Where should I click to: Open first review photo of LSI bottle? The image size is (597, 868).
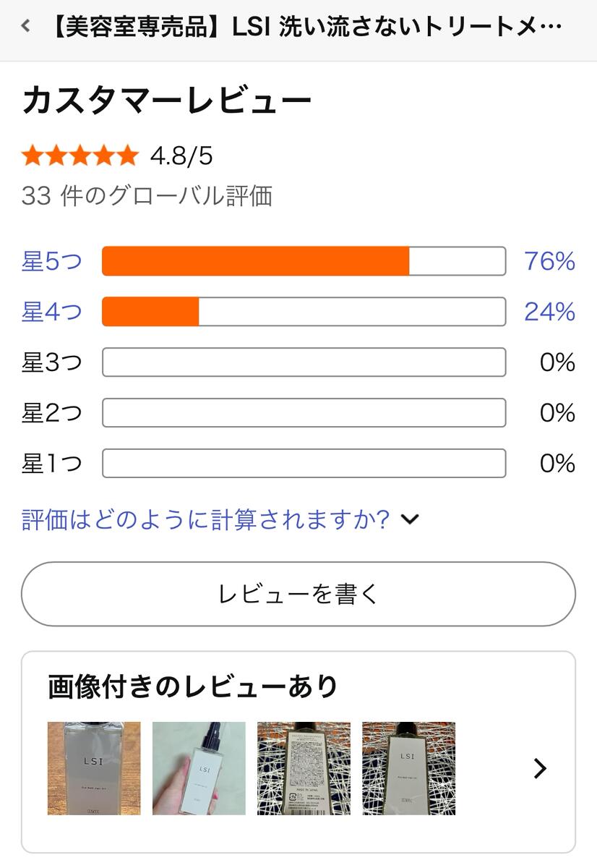coord(94,768)
